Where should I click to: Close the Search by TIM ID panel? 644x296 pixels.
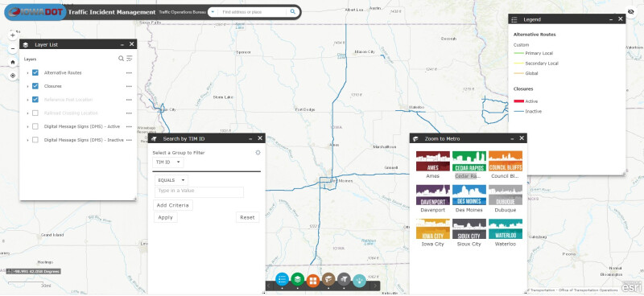pos(260,138)
